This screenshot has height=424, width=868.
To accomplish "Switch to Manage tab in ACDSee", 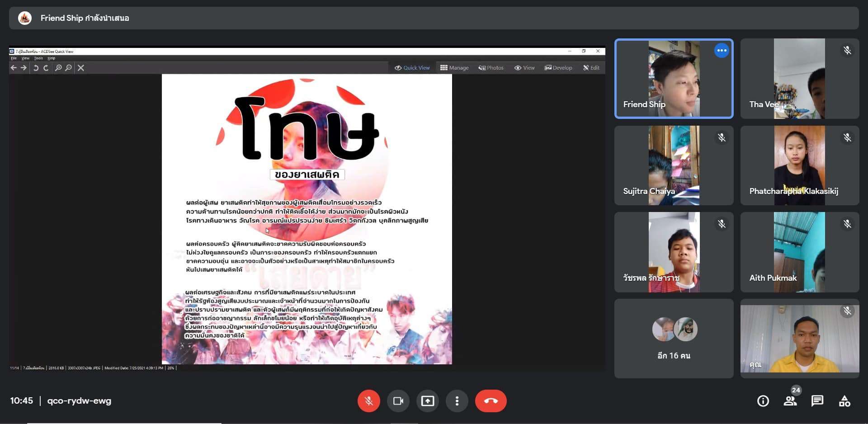I will pos(454,68).
